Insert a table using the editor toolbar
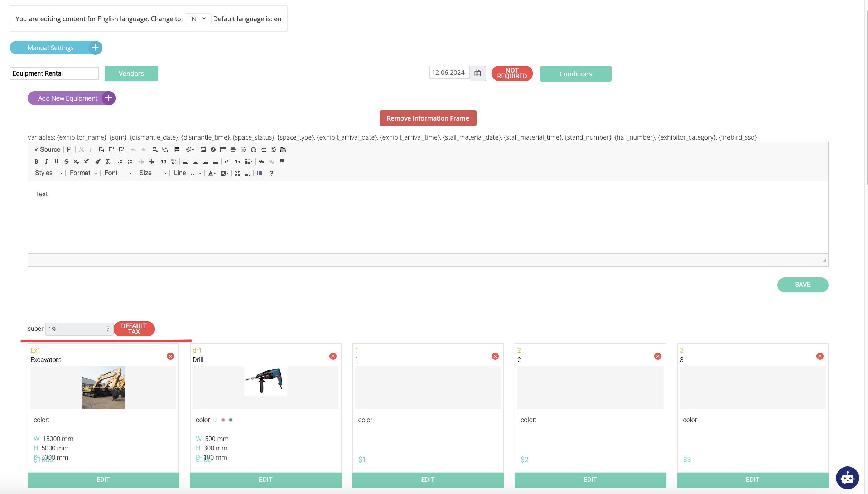The height and width of the screenshot is (494, 868). pyautogui.click(x=223, y=150)
